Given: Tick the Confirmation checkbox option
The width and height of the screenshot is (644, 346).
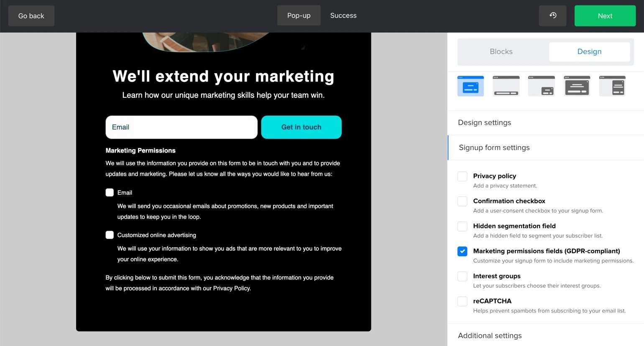Looking at the screenshot, I should pyautogui.click(x=462, y=201).
